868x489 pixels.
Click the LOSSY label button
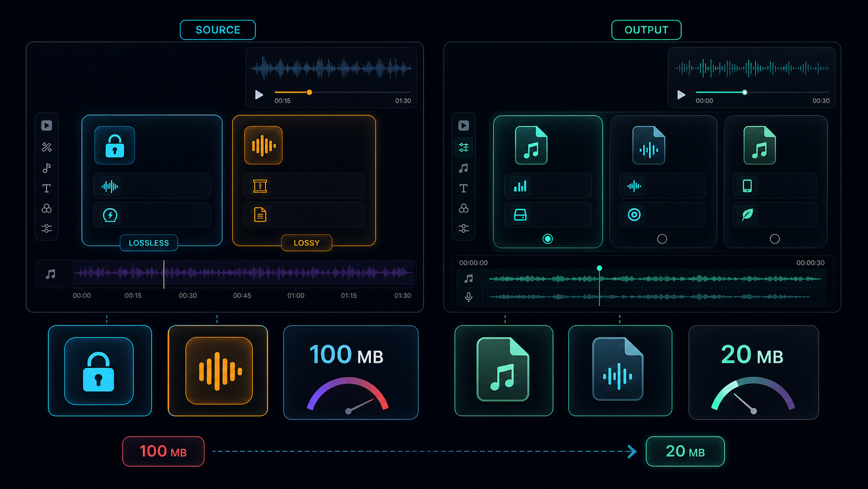(x=306, y=243)
